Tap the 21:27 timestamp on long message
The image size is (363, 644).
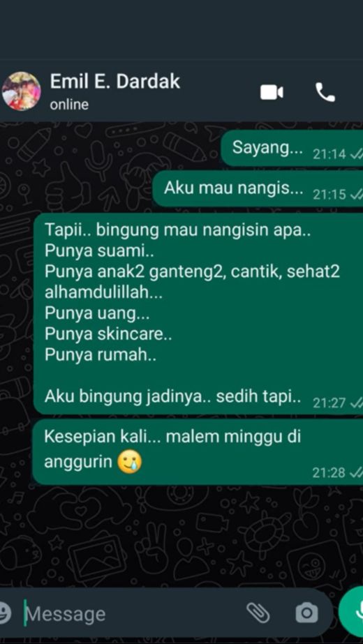click(329, 403)
